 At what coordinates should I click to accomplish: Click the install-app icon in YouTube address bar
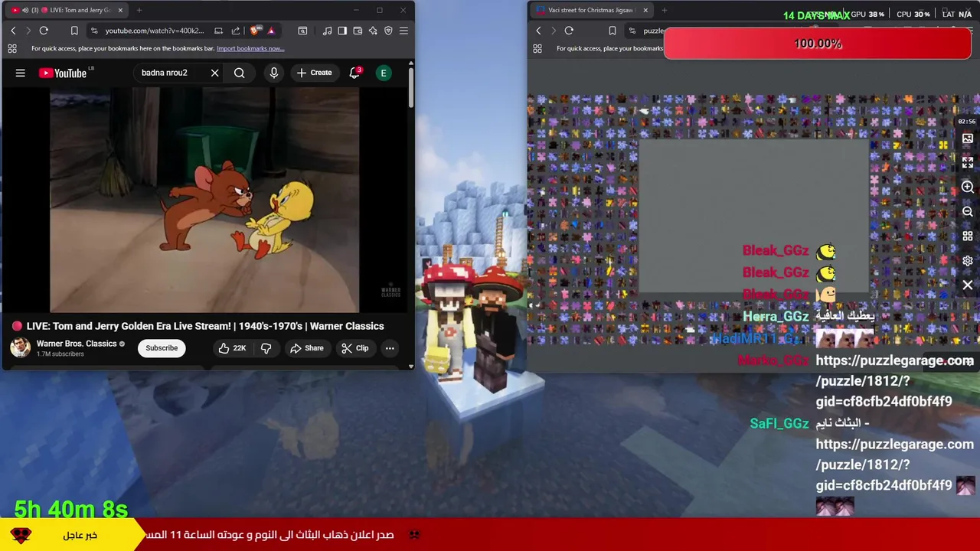coord(218,31)
